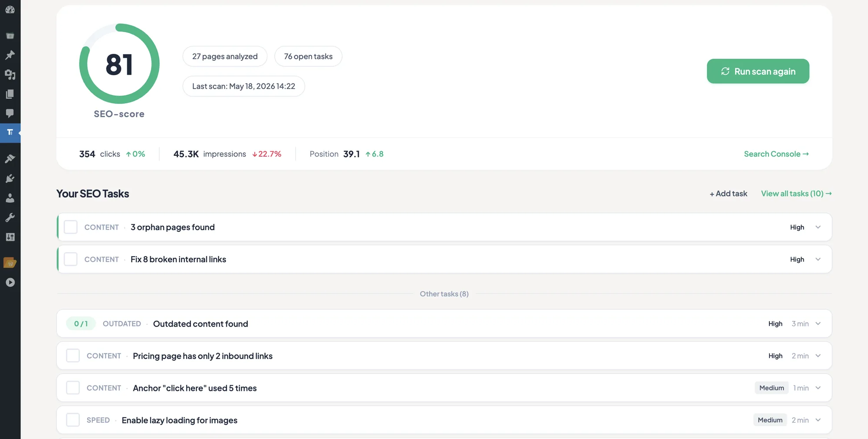This screenshot has height=439, width=868.
Task: Open the store basket sidebar icon
Action: click(x=10, y=36)
